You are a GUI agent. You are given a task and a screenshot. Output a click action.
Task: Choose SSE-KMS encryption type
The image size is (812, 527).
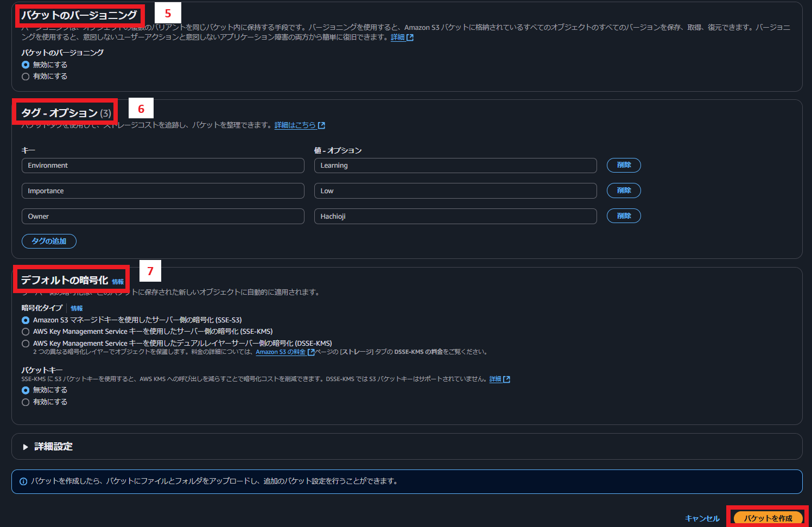[26, 332]
